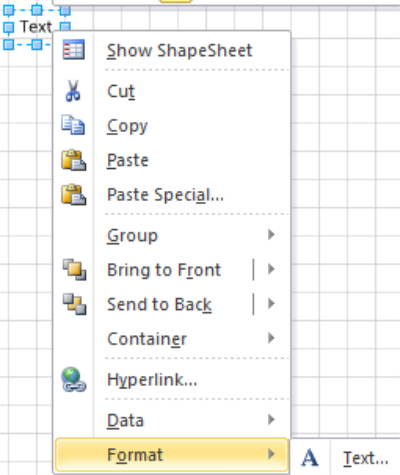Click the Paste clipboard icon
This screenshot has height=475, width=400.
click(x=74, y=160)
